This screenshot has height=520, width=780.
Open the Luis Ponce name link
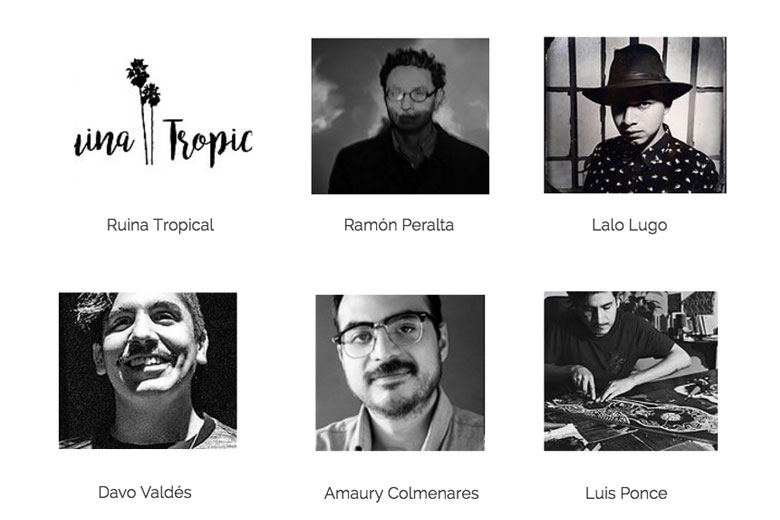[626, 494]
